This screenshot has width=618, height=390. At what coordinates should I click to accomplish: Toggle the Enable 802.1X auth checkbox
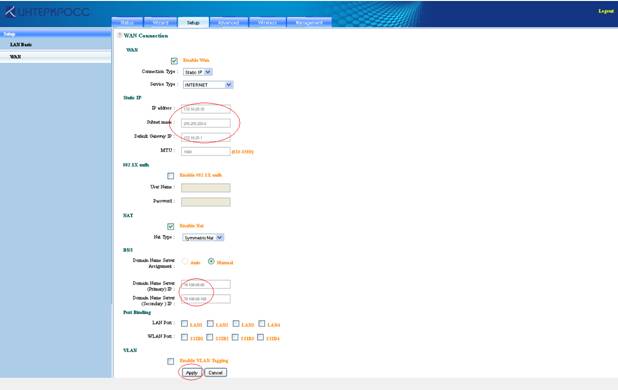point(171,176)
